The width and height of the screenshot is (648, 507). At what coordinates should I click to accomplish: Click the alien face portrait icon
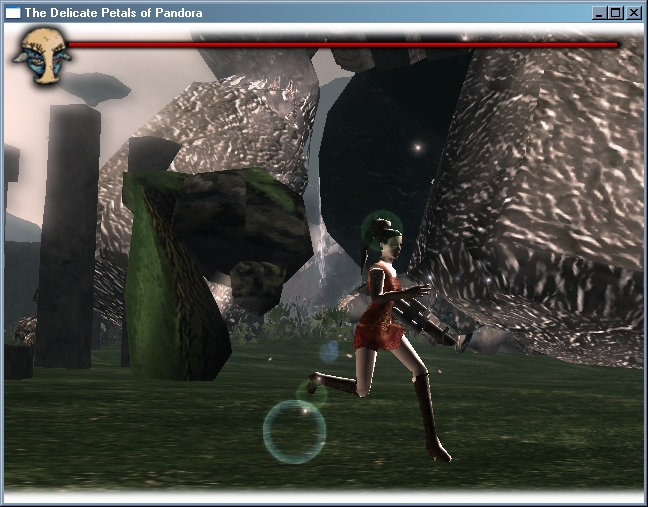pos(42,55)
